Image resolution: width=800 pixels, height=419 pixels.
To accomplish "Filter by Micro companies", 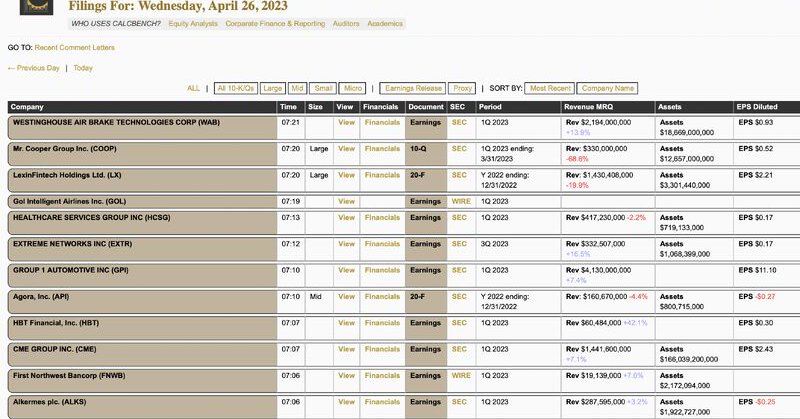I will coord(353,88).
